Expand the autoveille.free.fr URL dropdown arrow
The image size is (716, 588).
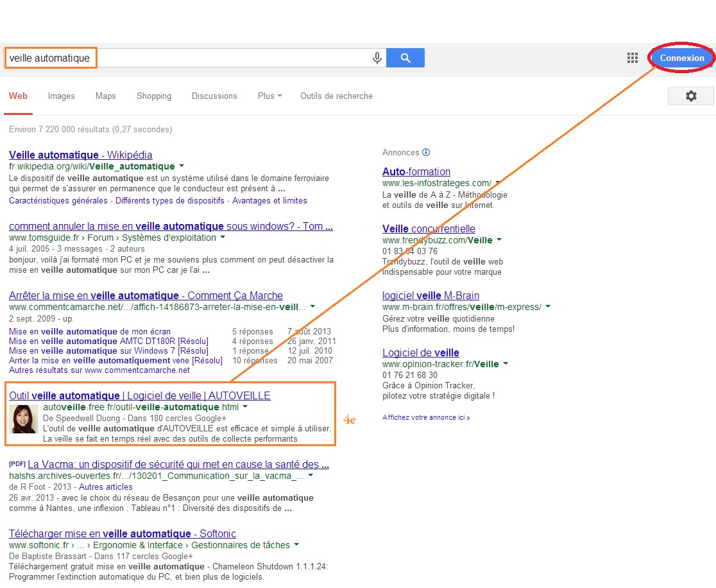245,407
